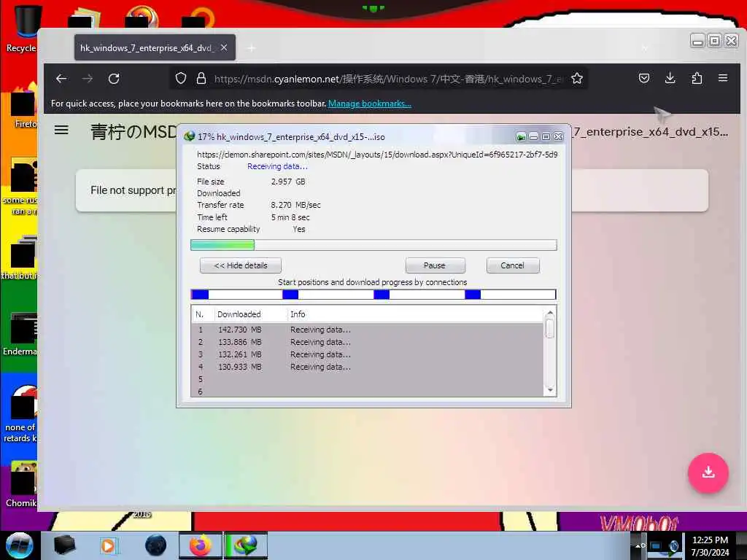Click the Downloaded column header
This screenshot has height=560, width=747.
point(239,314)
